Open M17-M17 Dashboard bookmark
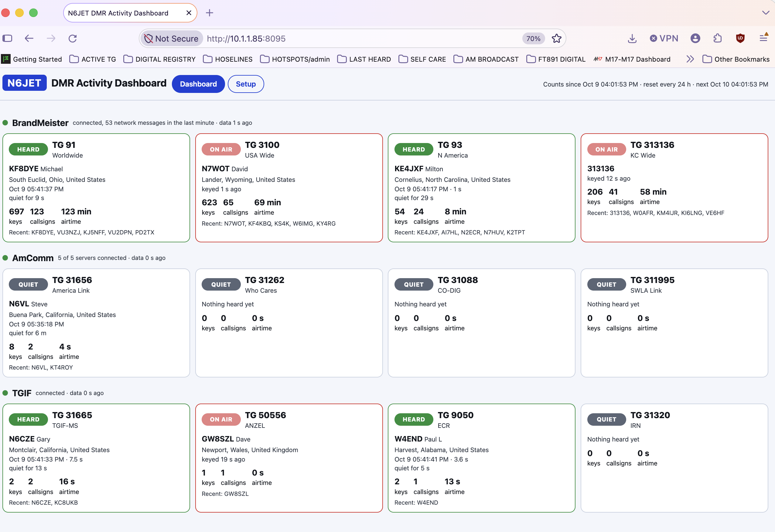The image size is (775, 532). click(x=632, y=60)
